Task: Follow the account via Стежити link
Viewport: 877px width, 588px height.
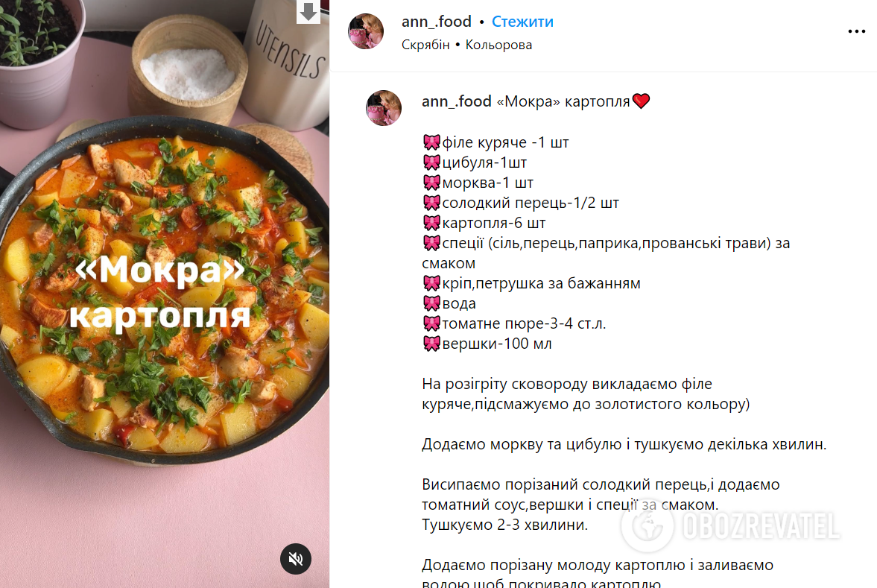Action: (522, 22)
